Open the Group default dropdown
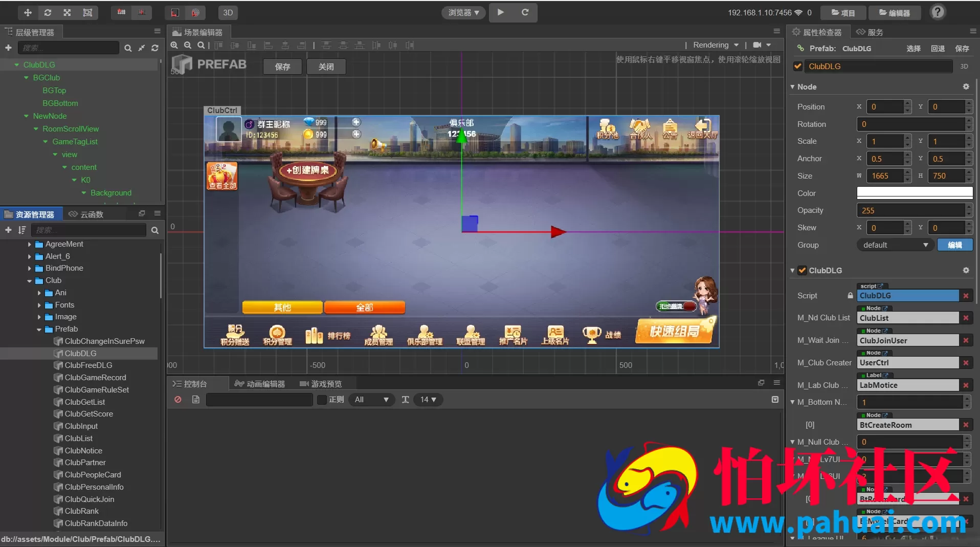The width and height of the screenshot is (980, 547). (895, 245)
